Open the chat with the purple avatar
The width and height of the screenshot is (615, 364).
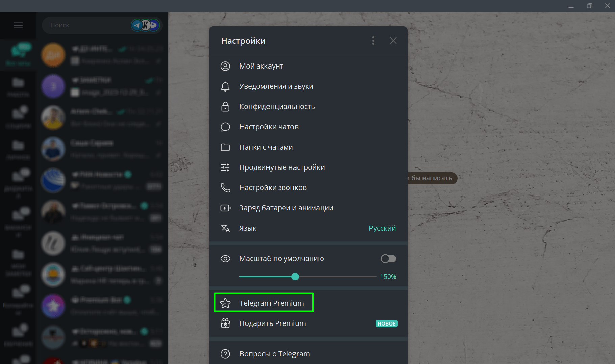102,86
